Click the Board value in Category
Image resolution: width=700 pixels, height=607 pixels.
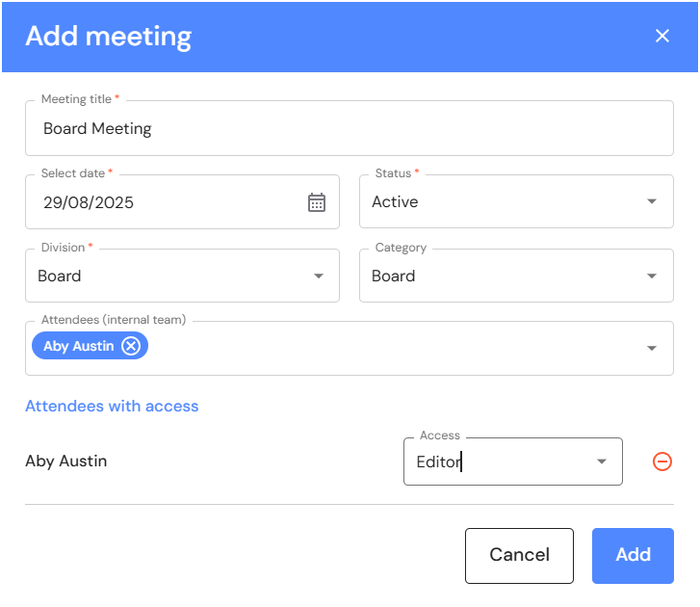pyautogui.click(x=394, y=277)
